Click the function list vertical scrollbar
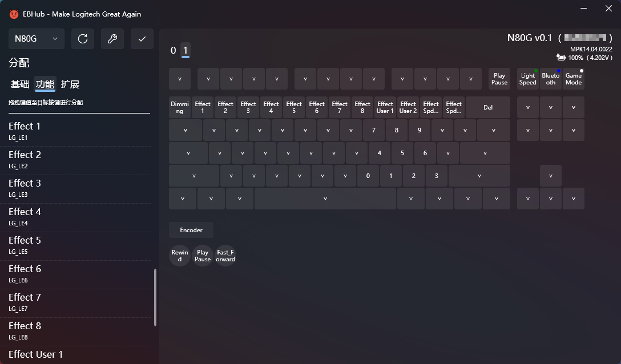This screenshot has width=621, height=364. point(155,297)
